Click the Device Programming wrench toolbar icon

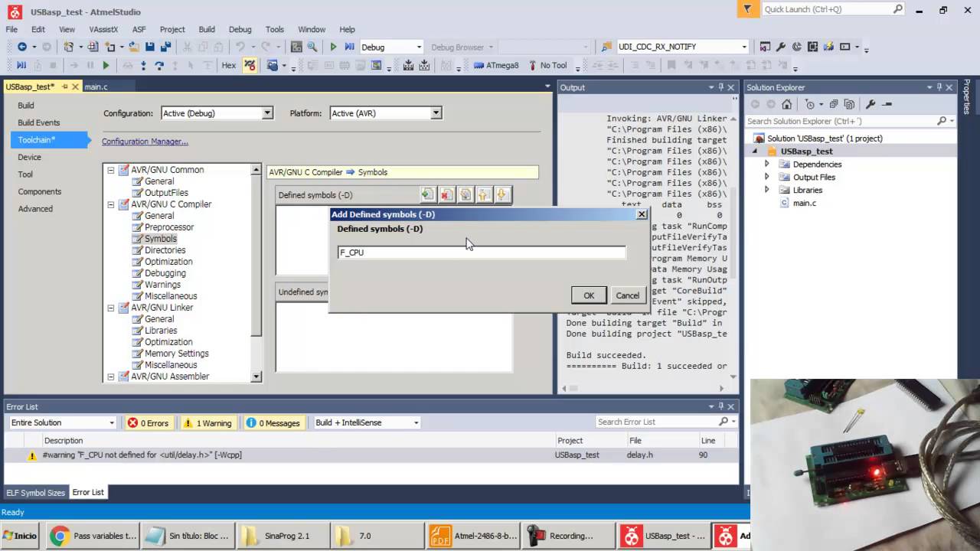781,47
